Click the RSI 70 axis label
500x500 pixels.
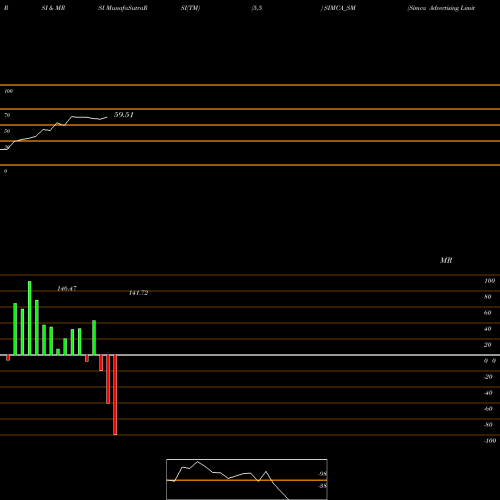point(7,115)
